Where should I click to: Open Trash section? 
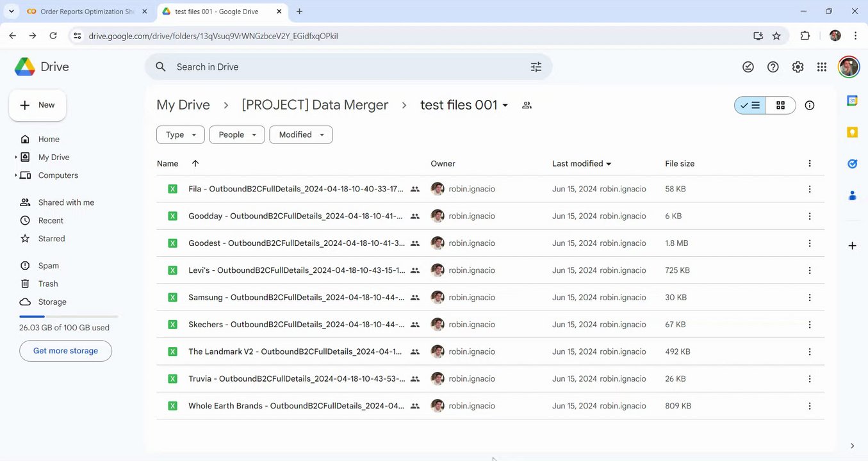click(x=48, y=284)
